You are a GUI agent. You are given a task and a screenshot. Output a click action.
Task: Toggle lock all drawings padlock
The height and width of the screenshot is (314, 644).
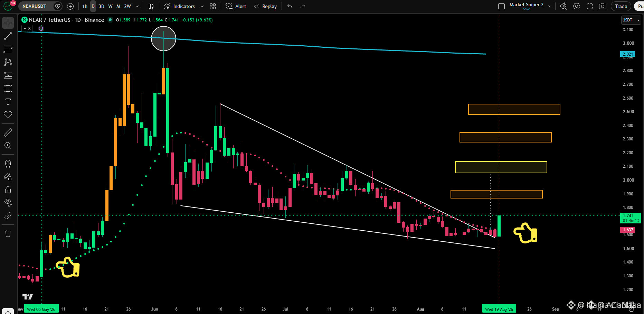click(x=8, y=190)
